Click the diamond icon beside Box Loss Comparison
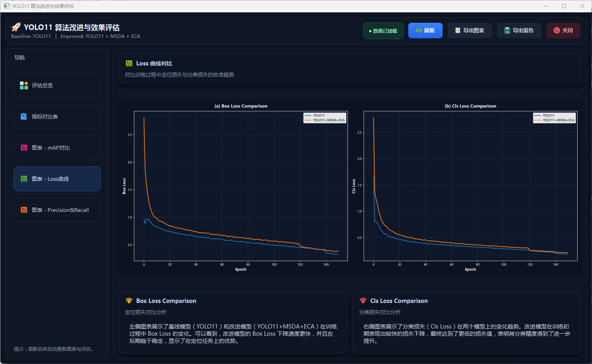 pos(129,301)
